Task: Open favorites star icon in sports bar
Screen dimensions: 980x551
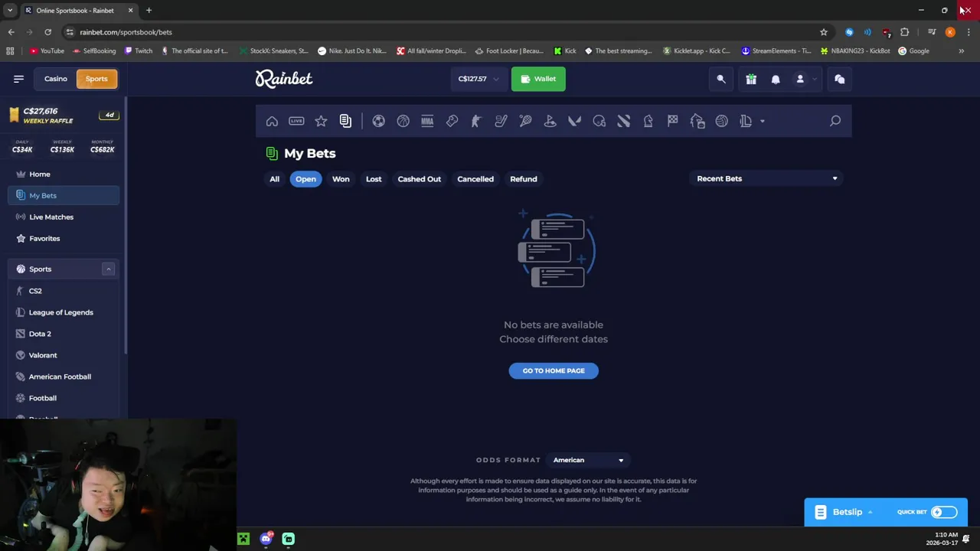Action: point(321,121)
